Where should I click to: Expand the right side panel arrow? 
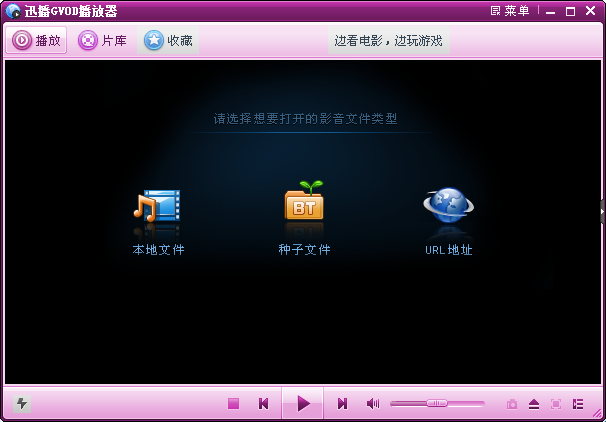tap(603, 211)
